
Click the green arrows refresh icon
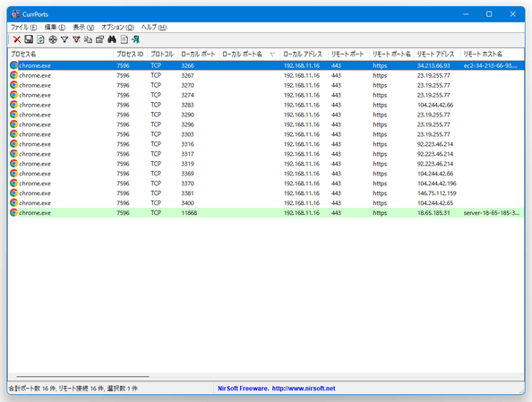pyautogui.click(x=40, y=39)
